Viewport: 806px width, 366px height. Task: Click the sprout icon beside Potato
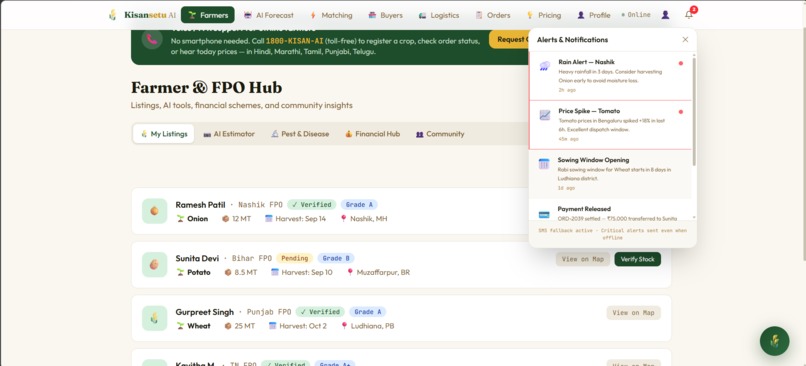pyautogui.click(x=180, y=272)
